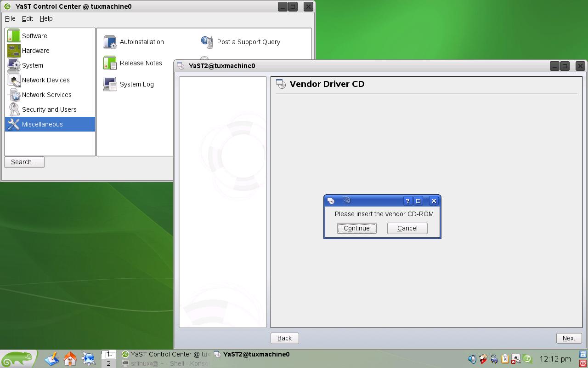The image size is (588, 368).
Task: Click the 'Please insert the vendor CD-ROM' message
Action: click(x=384, y=214)
